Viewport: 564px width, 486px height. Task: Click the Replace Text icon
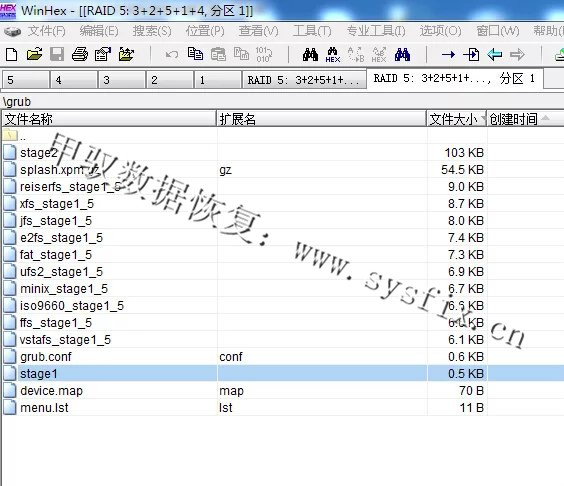coord(356,55)
